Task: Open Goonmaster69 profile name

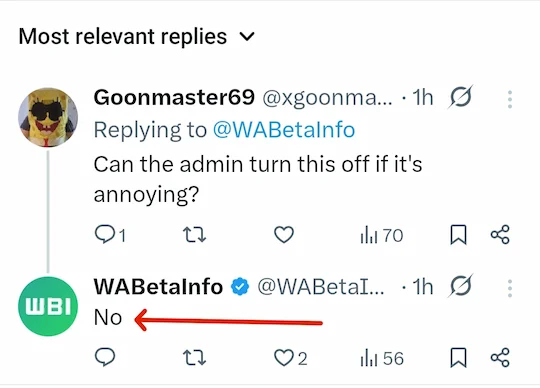Action: tap(174, 97)
